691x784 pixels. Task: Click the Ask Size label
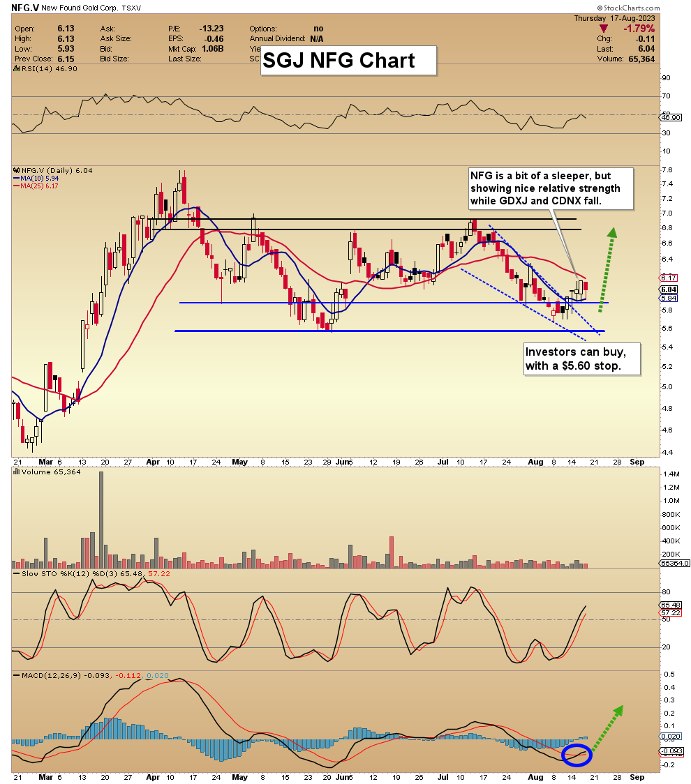(116, 38)
